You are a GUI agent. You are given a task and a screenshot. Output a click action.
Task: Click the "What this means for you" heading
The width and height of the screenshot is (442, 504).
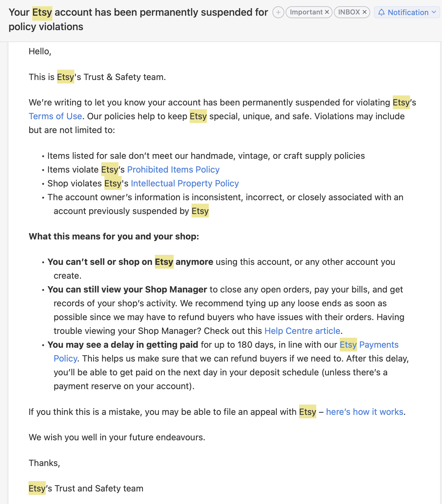pyautogui.click(x=114, y=237)
